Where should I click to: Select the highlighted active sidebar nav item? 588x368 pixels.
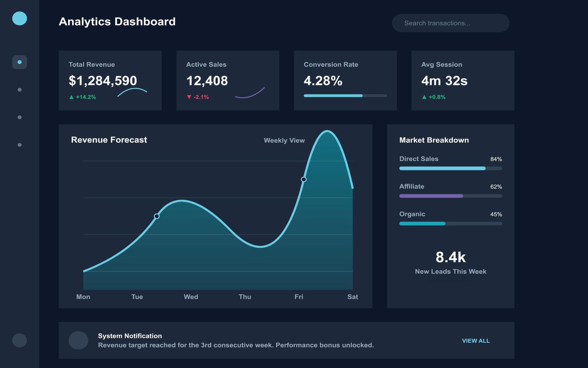tap(19, 62)
